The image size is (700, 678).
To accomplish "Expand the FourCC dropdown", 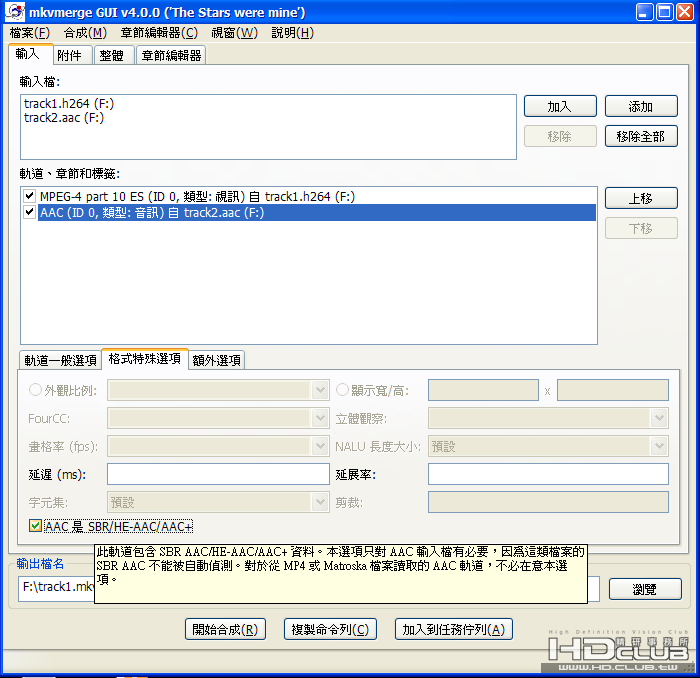I will click(x=320, y=418).
